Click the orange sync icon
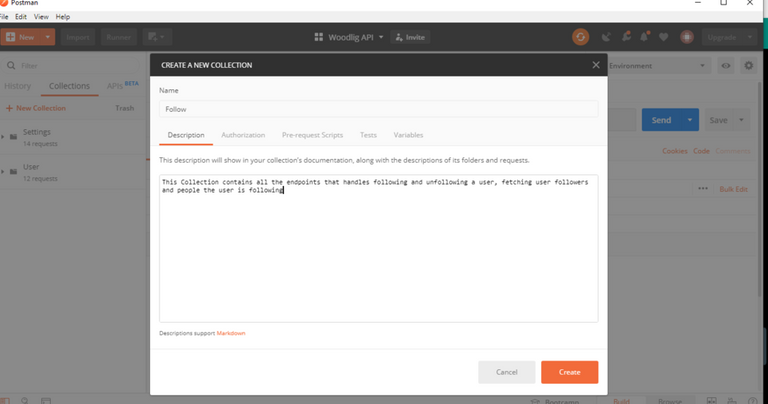 click(x=580, y=37)
